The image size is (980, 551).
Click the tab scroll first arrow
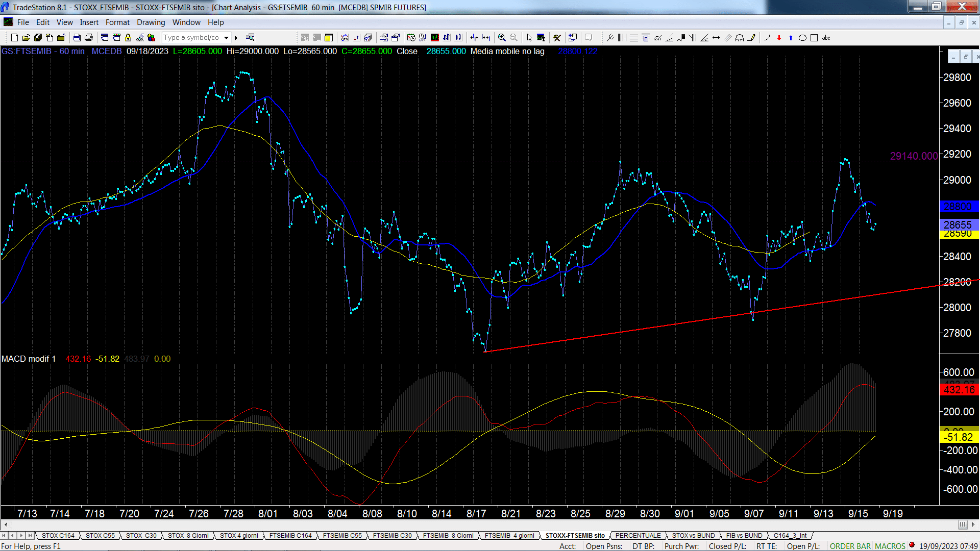coord(4,536)
